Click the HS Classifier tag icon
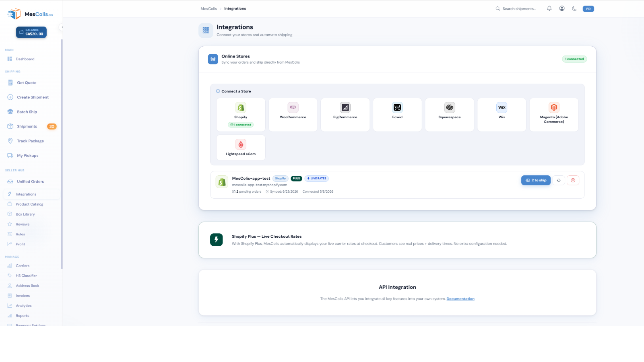644x362 pixels. click(10, 276)
